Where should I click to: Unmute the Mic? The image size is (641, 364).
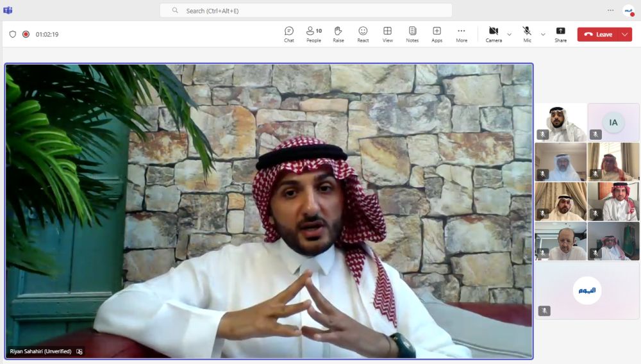tap(527, 34)
